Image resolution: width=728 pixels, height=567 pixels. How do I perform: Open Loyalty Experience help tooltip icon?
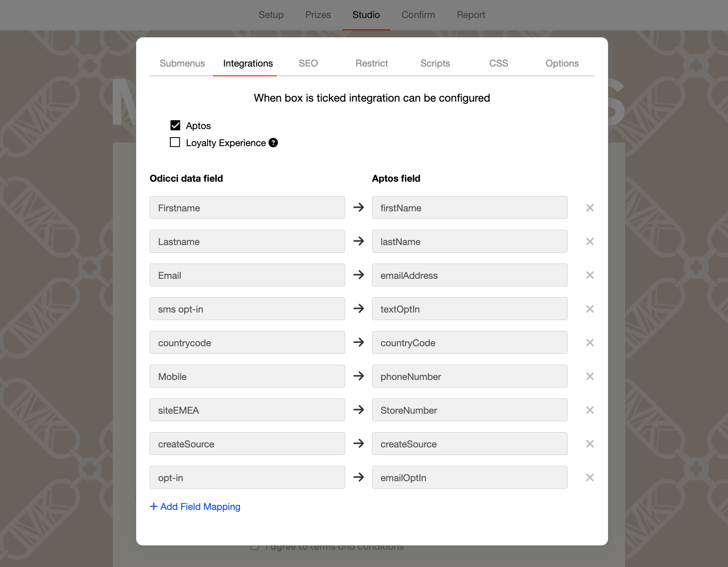pyautogui.click(x=273, y=143)
